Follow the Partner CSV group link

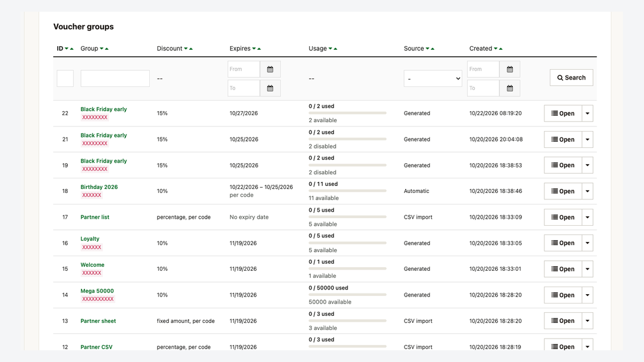click(97, 347)
